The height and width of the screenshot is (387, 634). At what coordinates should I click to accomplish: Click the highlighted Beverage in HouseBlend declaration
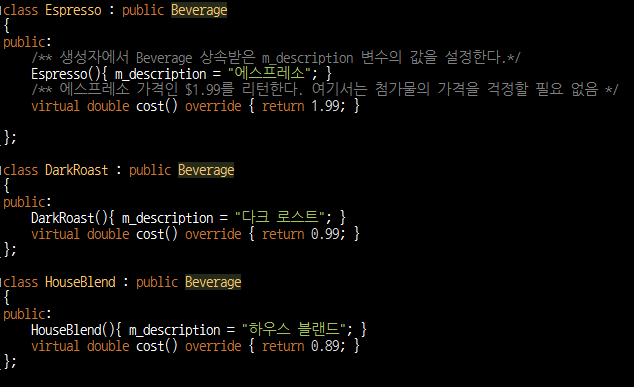pyautogui.click(x=213, y=282)
